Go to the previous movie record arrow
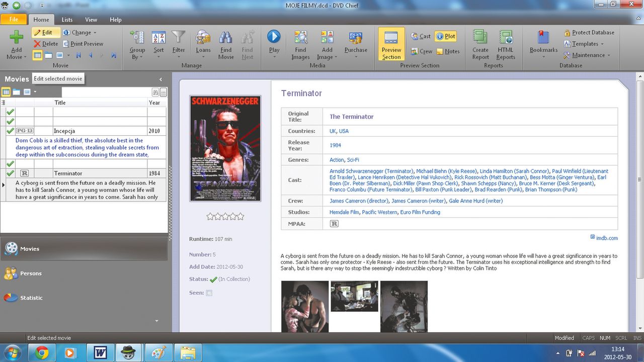Viewport: 644px width, 362px height. pos(91,55)
